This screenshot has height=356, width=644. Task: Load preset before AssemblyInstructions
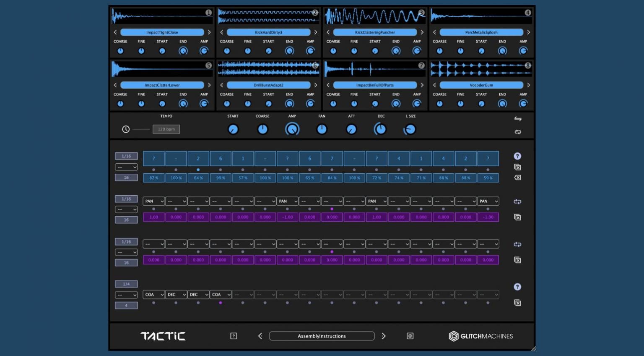[260, 336]
